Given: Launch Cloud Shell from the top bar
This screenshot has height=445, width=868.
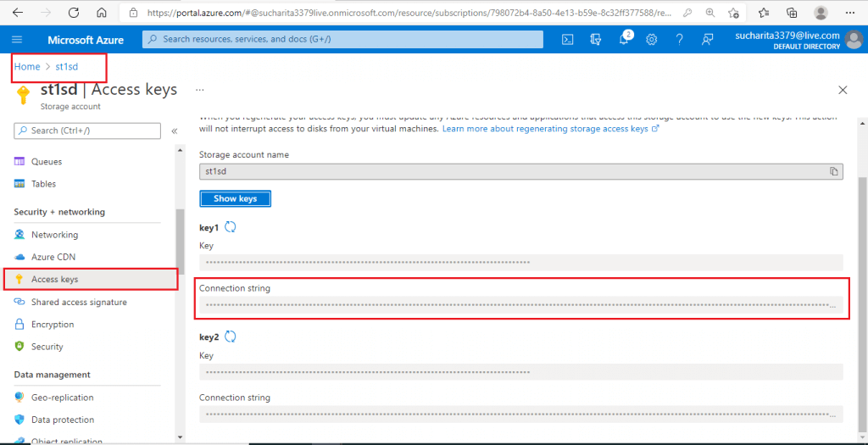Looking at the screenshot, I should pyautogui.click(x=567, y=39).
